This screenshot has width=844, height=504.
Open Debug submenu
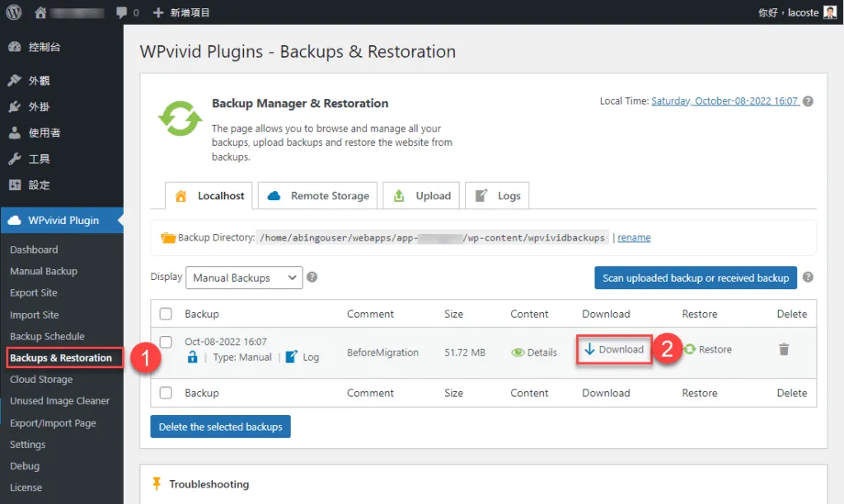(x=25, y=466)
